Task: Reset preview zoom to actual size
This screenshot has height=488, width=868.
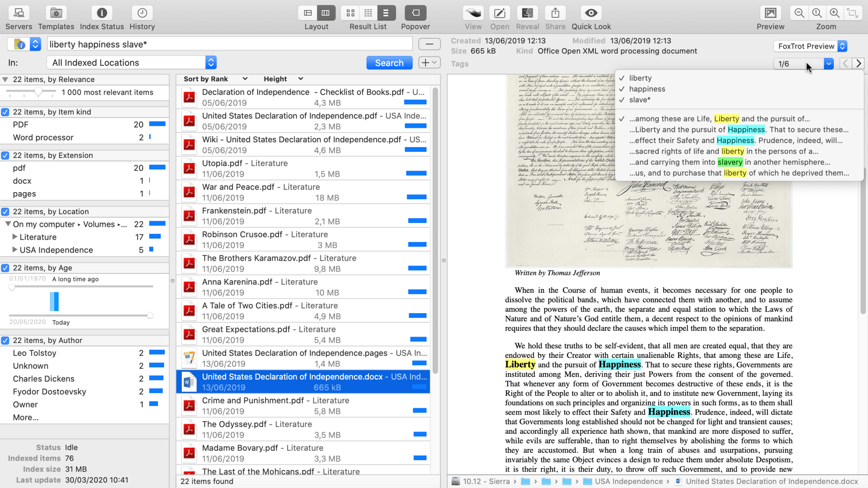Action: point(817,13)
